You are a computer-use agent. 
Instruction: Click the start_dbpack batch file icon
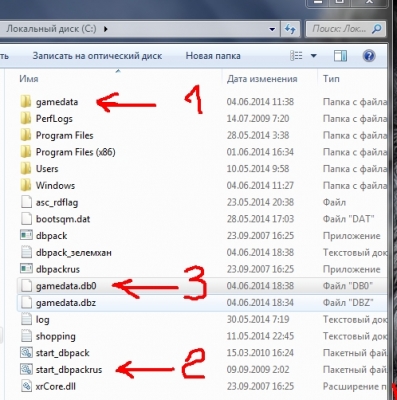(x=26, y=353)
